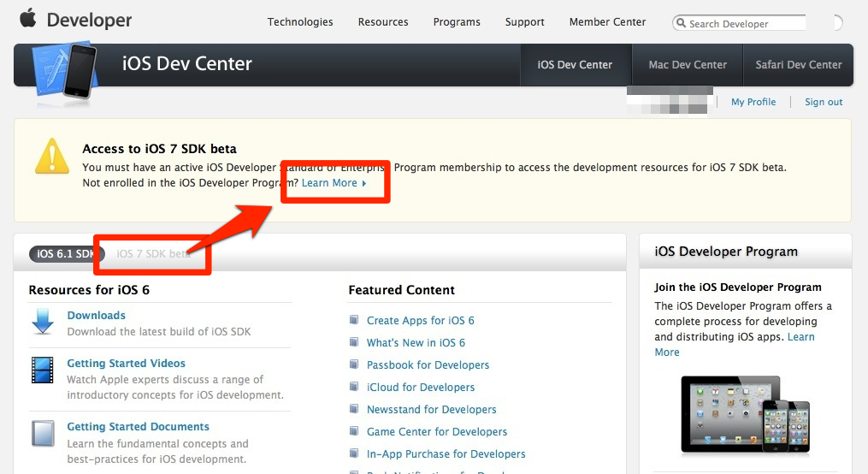Go to Member Center
The image size is (868, 474).
[607, 22]
